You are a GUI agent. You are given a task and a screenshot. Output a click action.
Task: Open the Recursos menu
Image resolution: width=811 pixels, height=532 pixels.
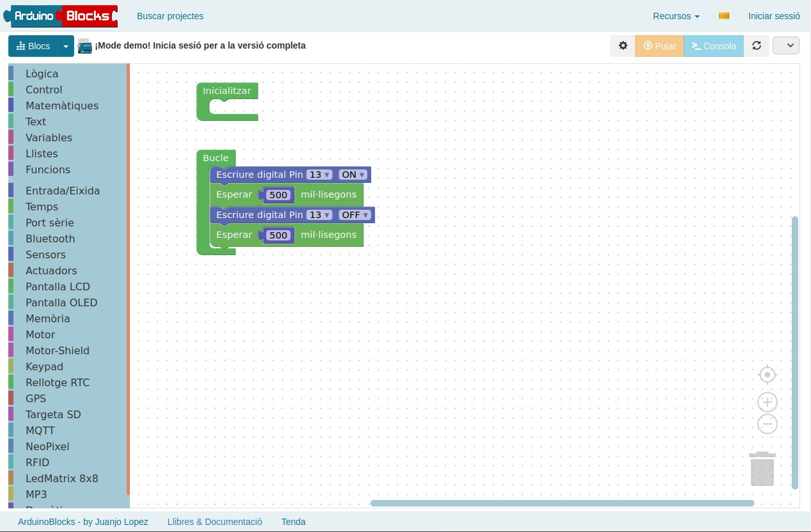[676, 16]
